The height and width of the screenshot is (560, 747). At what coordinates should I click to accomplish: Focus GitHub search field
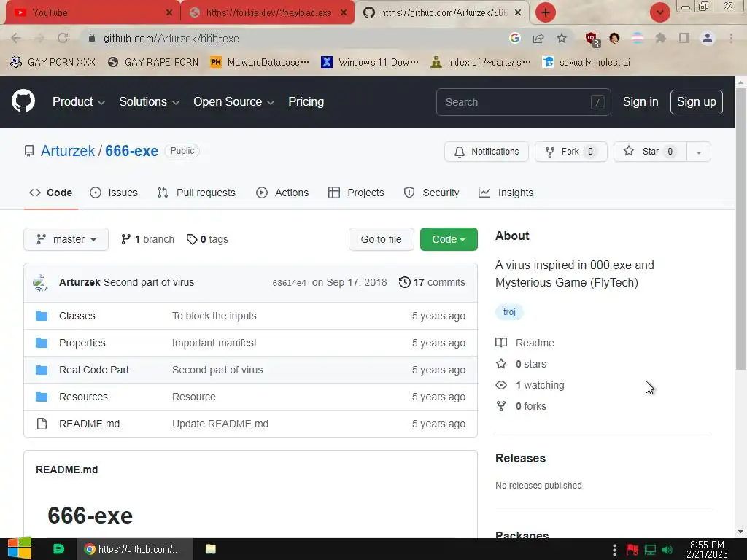[x=523, y=102]
